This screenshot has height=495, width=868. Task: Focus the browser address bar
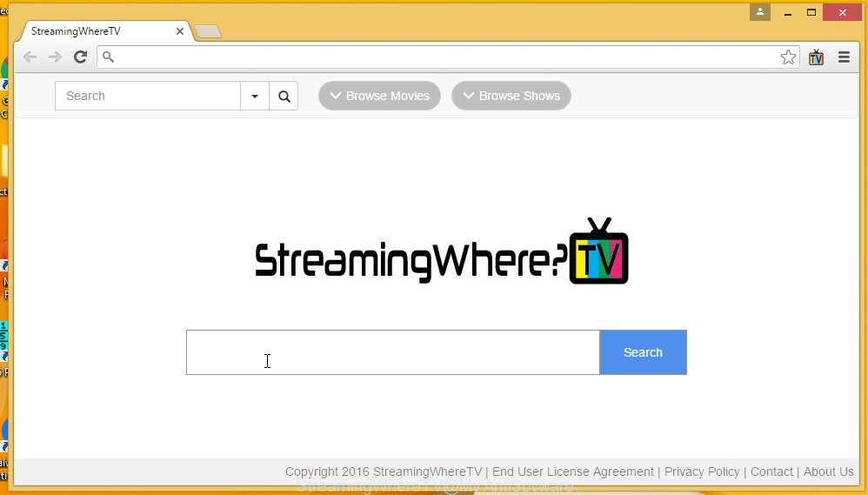pos(449,57)
